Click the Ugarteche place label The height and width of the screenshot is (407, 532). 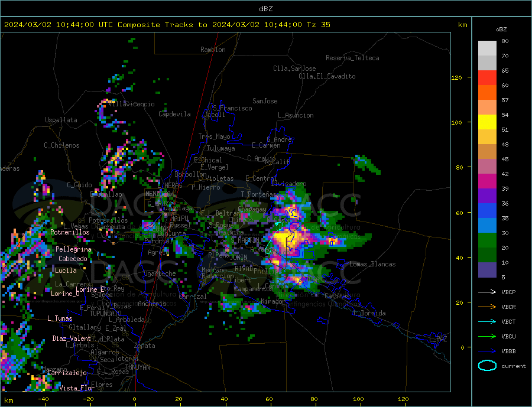pyautogui.click(x=160, y=273)
